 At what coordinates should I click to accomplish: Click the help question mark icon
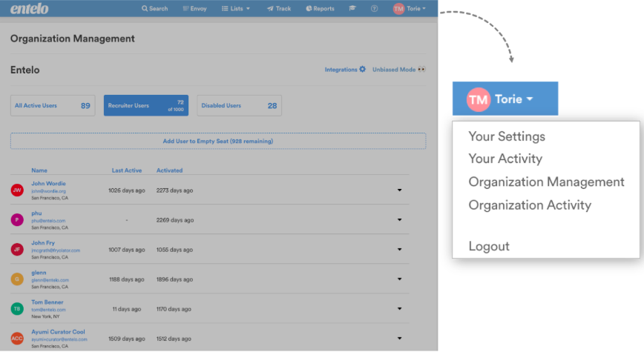pos(374,9)
